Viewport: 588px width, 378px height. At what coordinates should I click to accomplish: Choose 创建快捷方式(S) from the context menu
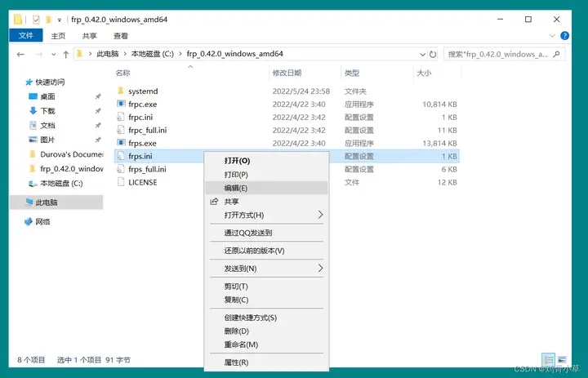[x=266, y=318]
